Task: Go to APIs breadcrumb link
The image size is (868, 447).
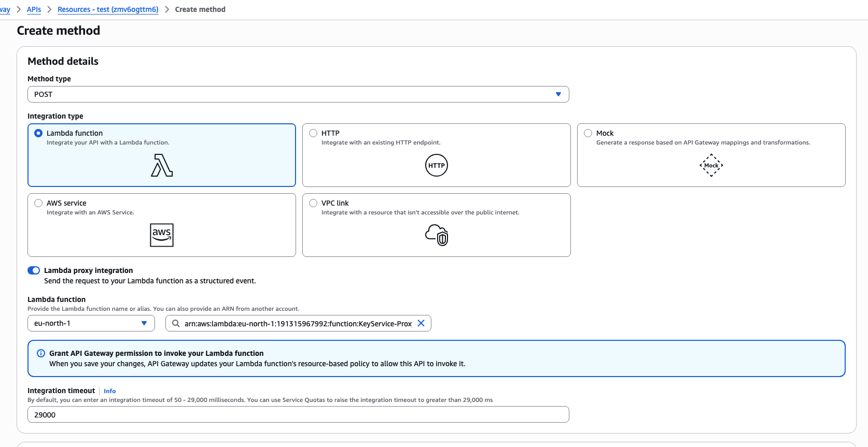Action: (x=34, y=9)
